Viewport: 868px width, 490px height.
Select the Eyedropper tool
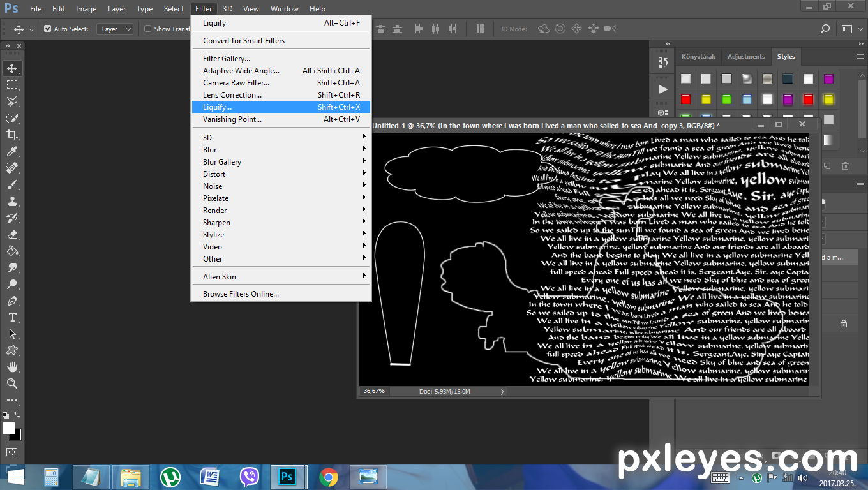pos(12,151)
